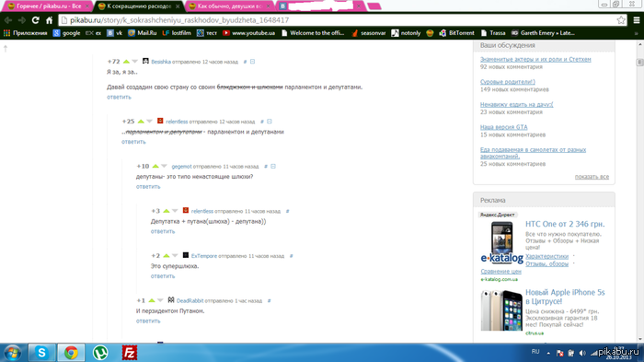Open the Gareth Emery bookmark

pyautogui.click(x=543, y=33)
